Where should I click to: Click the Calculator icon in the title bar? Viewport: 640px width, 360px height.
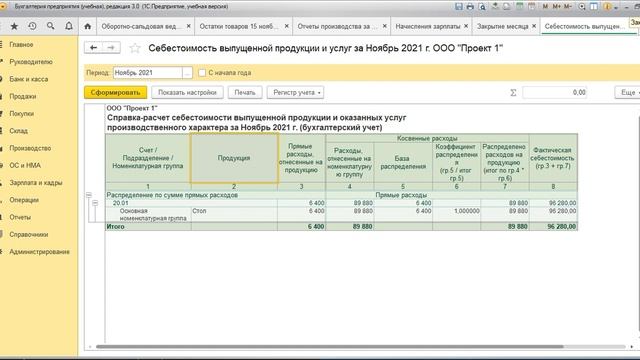(x=520, y=7)
